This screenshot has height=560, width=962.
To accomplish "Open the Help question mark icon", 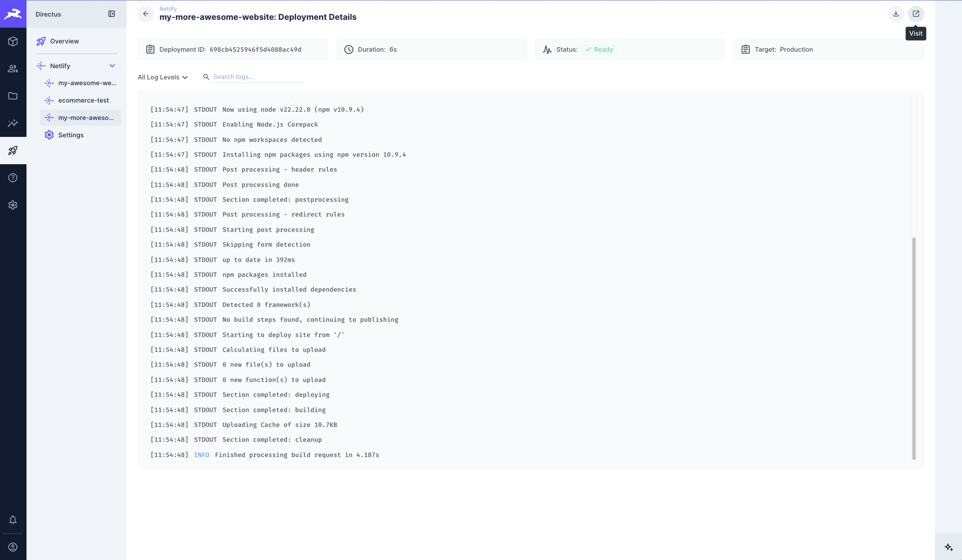I will coord(13,177).
